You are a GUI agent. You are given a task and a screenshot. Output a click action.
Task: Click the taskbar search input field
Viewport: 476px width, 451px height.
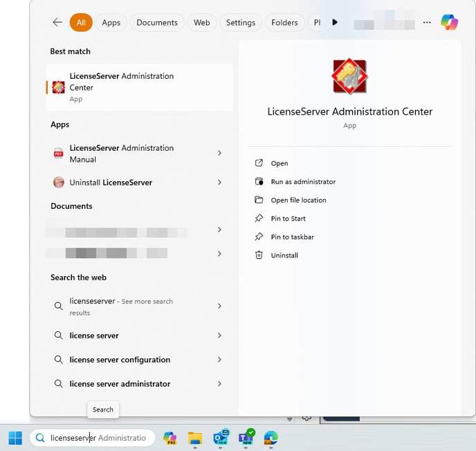(92, 438)
